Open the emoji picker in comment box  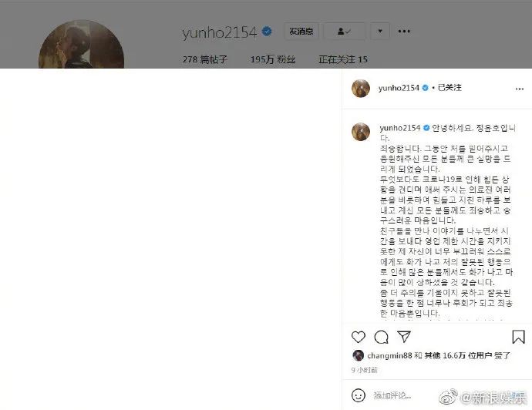(359, 395)
